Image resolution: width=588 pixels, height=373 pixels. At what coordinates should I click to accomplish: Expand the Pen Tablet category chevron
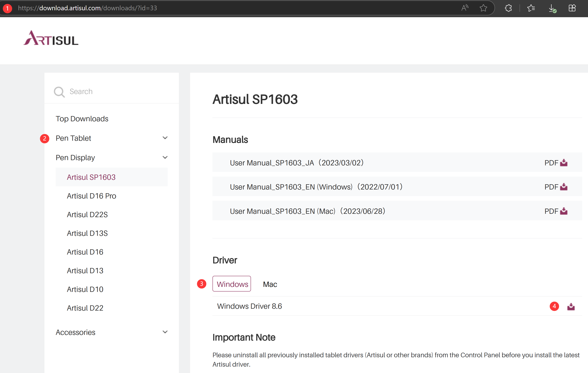[165, 138]
